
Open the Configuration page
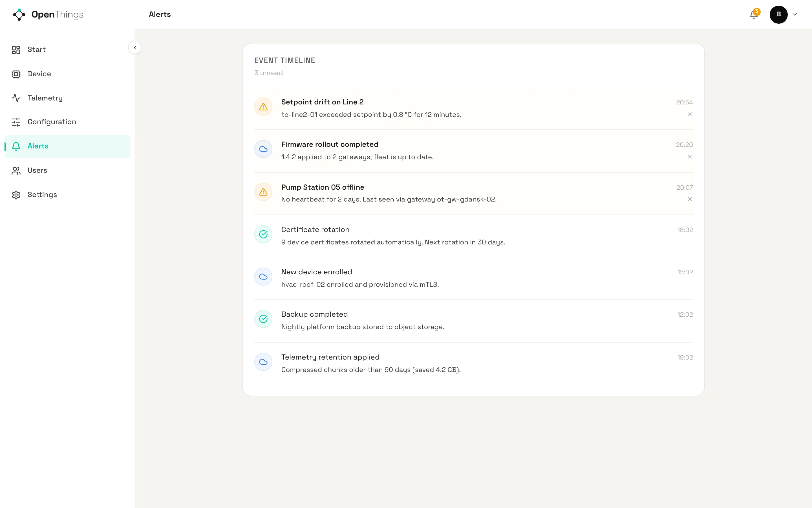[x=67, y=122]
